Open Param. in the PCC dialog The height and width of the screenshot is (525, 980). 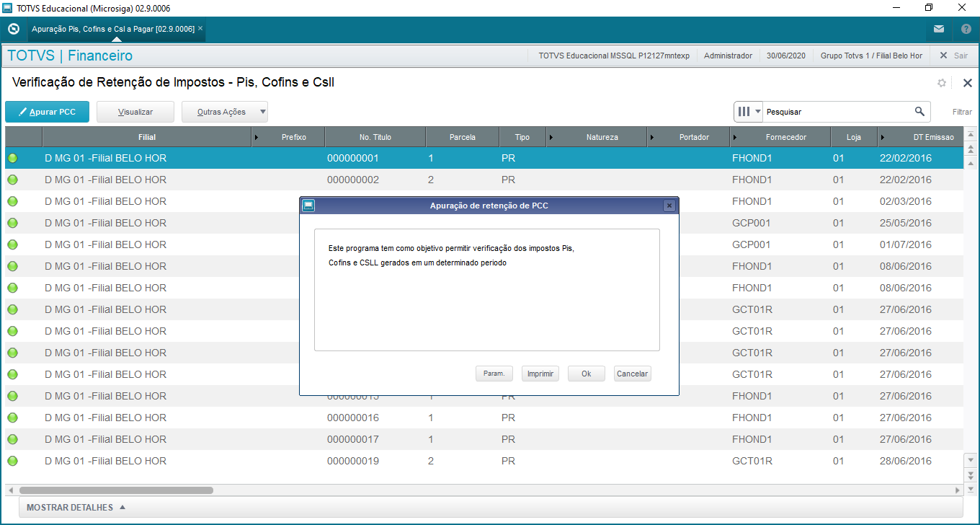[494, 374]
